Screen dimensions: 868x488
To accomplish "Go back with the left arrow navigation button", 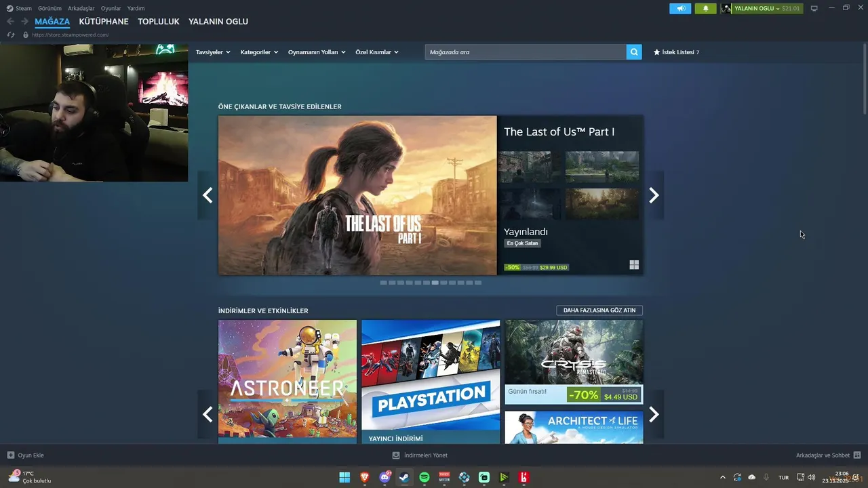I will [10, 22].
